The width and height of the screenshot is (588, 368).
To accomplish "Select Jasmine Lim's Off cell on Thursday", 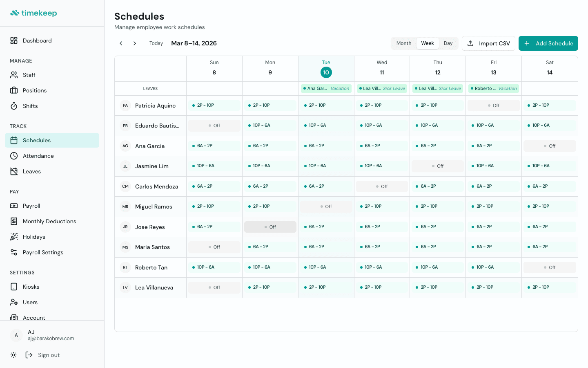I will [437, 166].
